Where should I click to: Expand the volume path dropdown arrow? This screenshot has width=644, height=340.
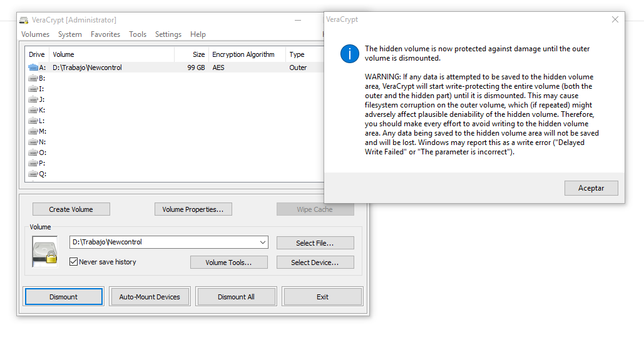coord(263,242)
